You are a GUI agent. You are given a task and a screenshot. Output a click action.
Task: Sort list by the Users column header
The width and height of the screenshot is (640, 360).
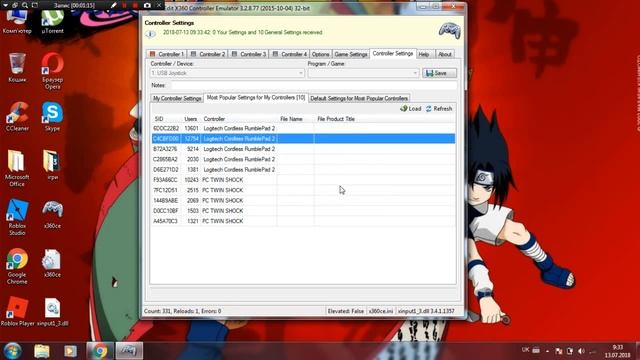[191, 119]
